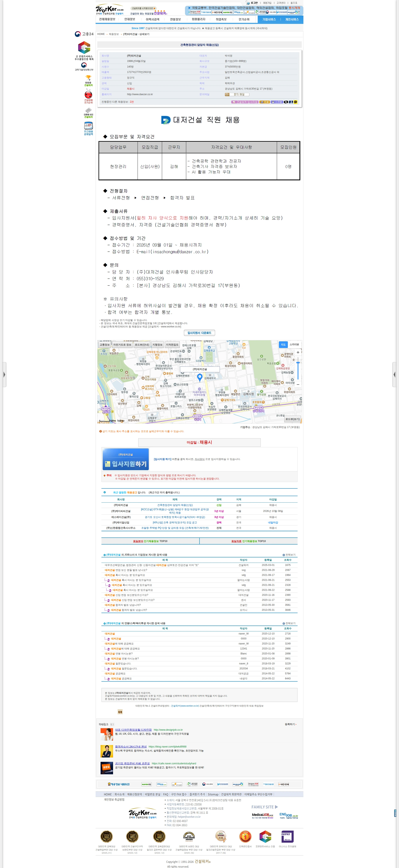The width and height of the screenshot is (399, 868).
Task: Click 입사지원서 다운로드 button
Action: point(199,333)
